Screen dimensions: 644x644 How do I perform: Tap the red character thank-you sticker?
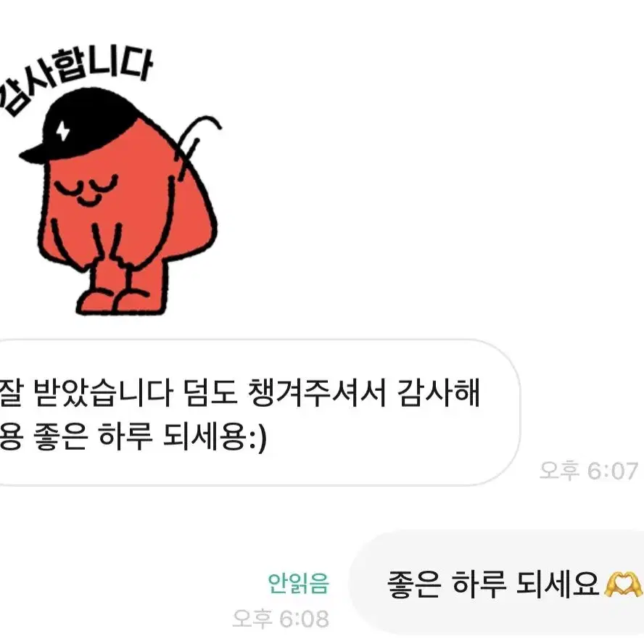(x=111, y=181)
